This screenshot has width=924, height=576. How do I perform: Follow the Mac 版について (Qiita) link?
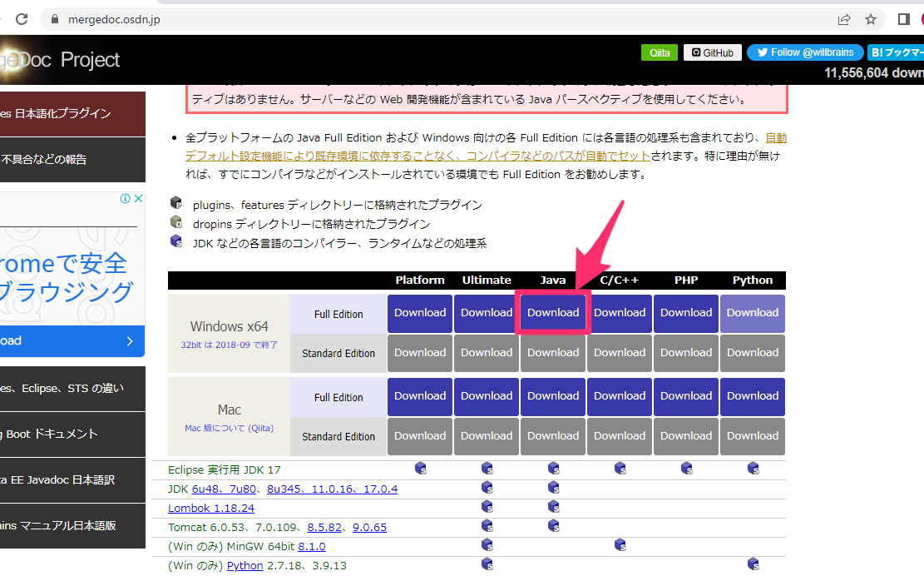(x=229, y=428)
